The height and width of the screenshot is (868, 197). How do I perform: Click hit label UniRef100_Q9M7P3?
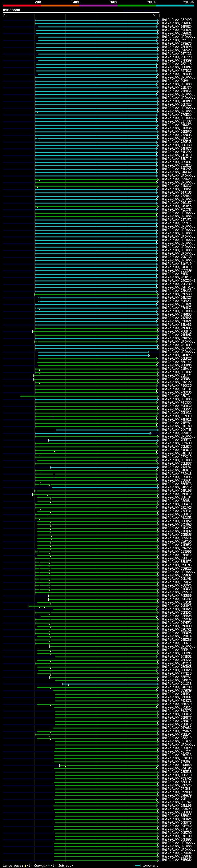(177, 57)
